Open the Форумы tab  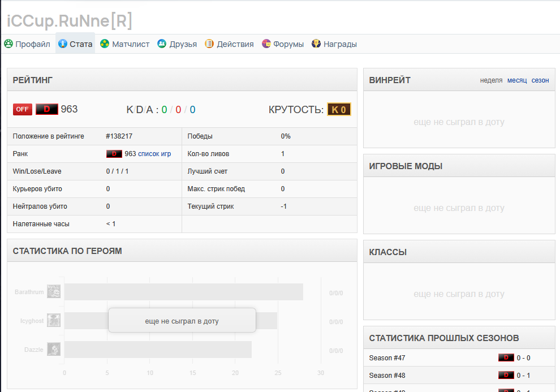click(x=283, y=44)
